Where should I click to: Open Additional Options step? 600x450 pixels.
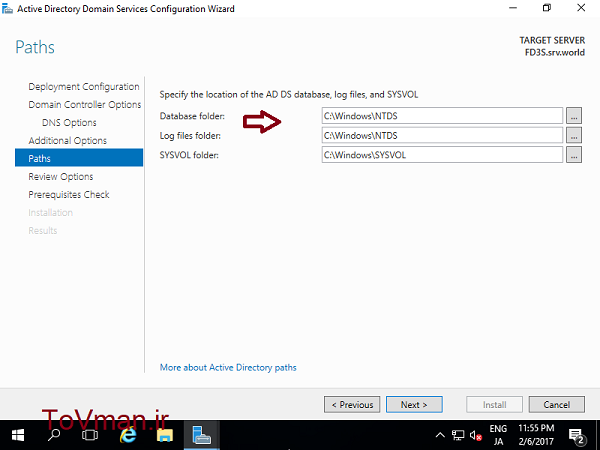point(68,140)
